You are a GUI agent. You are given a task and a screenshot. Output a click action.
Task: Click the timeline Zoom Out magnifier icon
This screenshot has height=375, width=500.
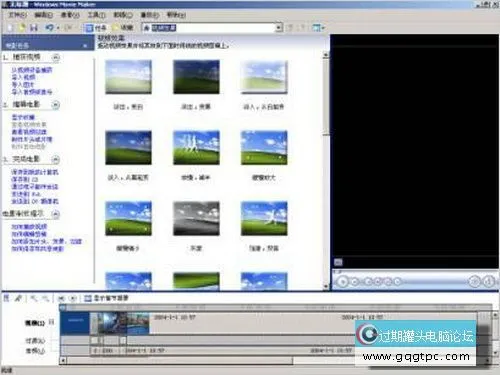[x=46, y=298]
